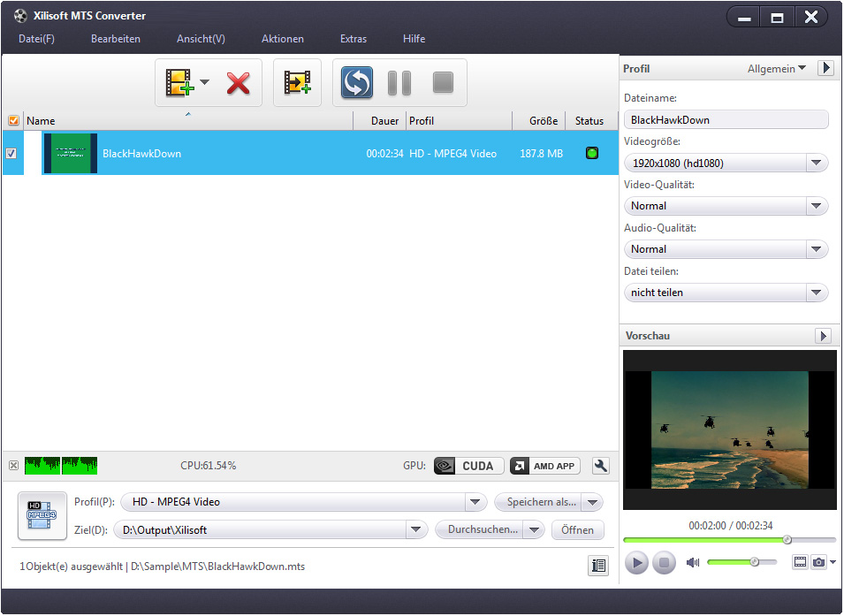Toggle CUDA GPU acceleration

pyautogui.click(x=468, y=466)
